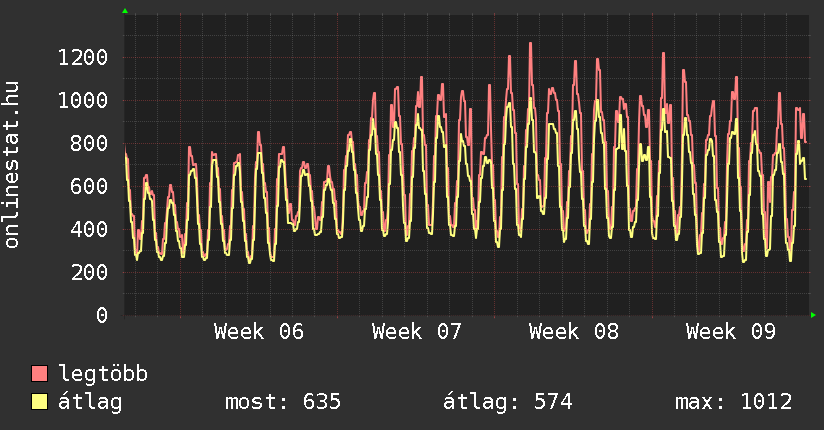Click the 0 y-axis origin label
824x430 pixels.
tap(101, 315)
